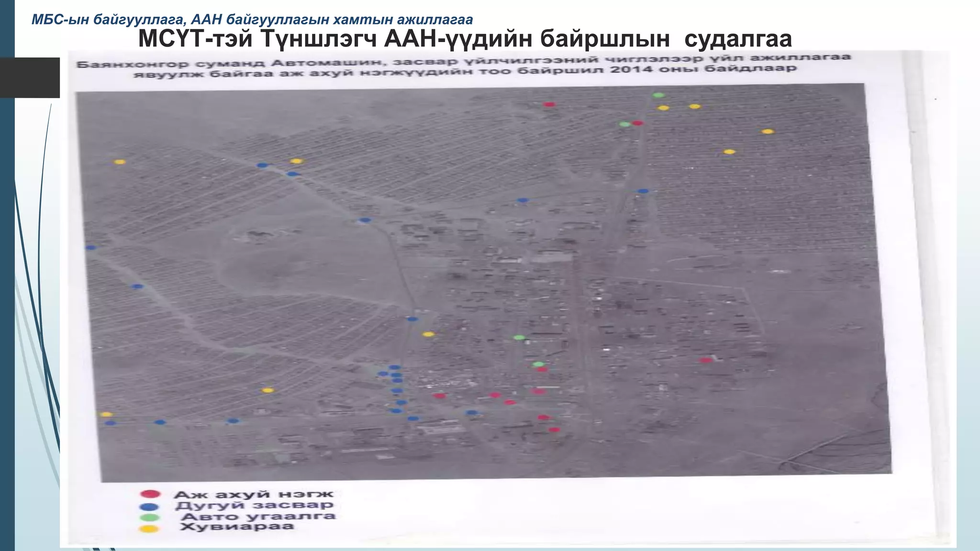Click the italic header 'МБС-ын байгууллага, ААН байгууллагын хамтын ажиллагаа'
The image size is (980, 551).
coord(252,20)
